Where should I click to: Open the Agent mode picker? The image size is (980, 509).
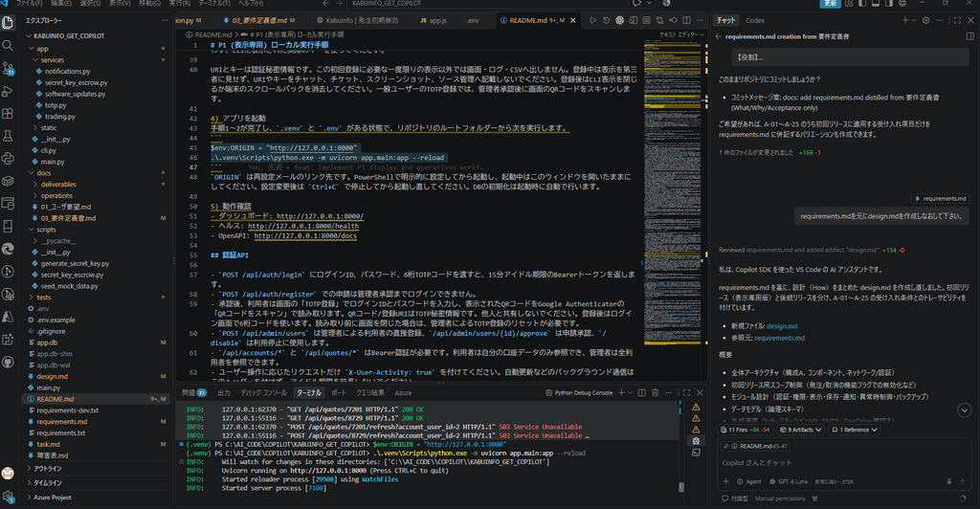(748, 481)
